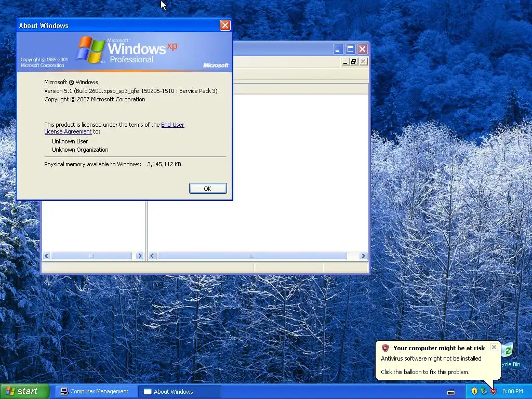Screen dimensions: 532x399
Task: Open the End-User License Agreement link
Action: click(172, 125)
